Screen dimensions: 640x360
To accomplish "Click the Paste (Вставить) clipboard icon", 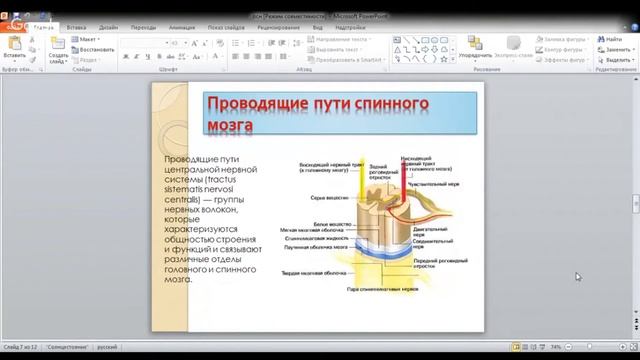I will coord(15,44).
